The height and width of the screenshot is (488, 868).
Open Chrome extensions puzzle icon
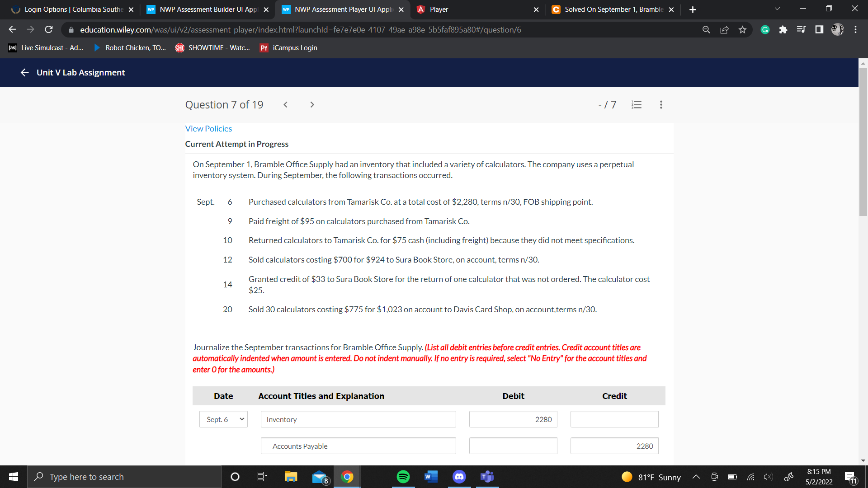(x=783, y=30)
